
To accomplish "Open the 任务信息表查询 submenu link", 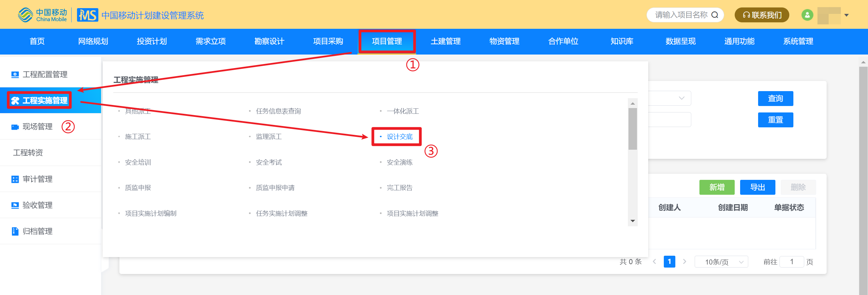I will pyautogui.click(x=278, y=111).
